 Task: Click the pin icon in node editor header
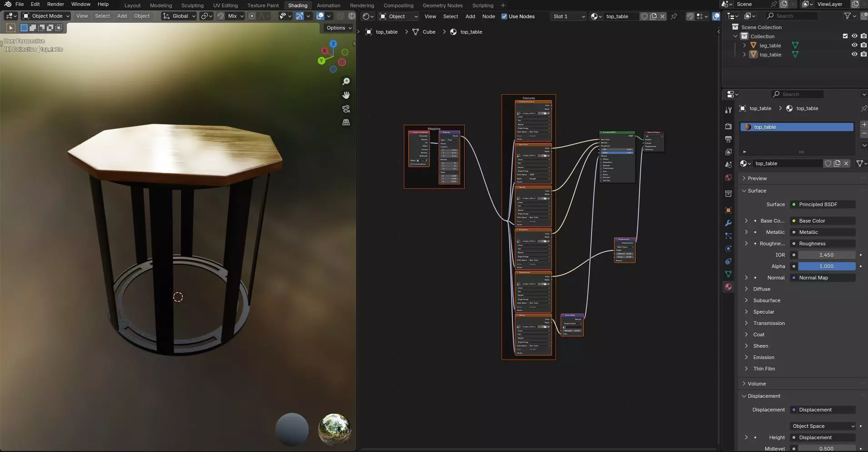674,16
